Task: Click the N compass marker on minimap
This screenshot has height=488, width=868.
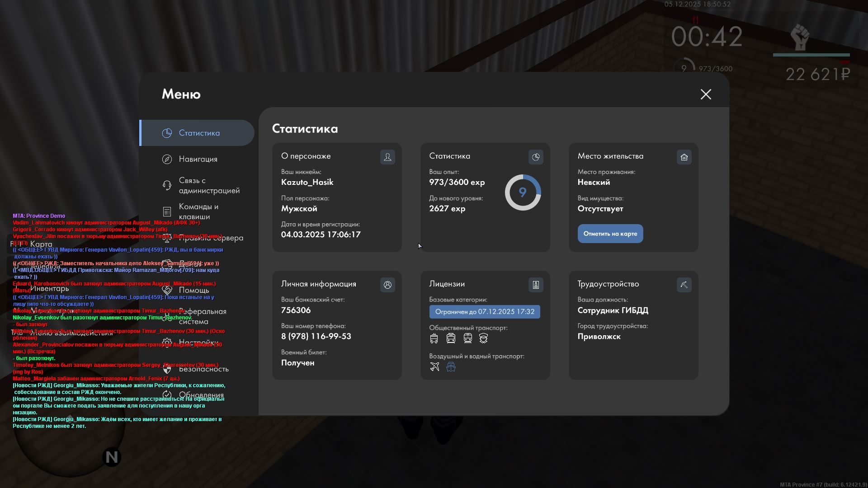Action: coord(112,457)
